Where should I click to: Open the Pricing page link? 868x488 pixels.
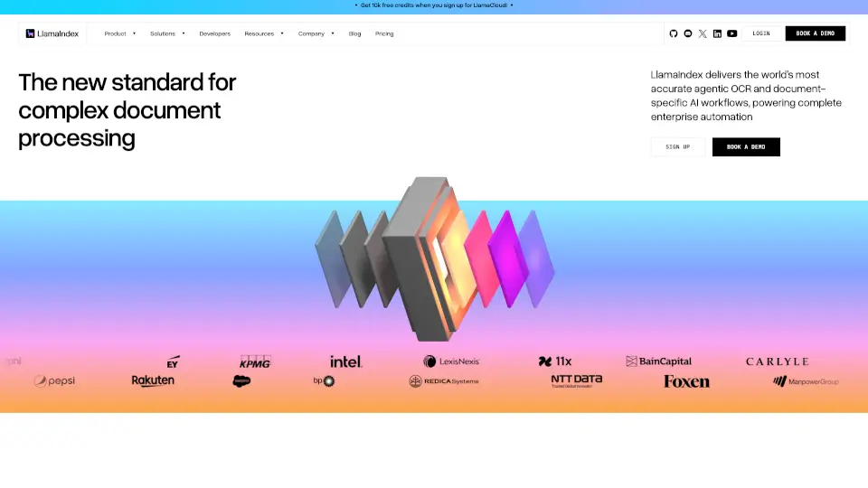[384, 33]
